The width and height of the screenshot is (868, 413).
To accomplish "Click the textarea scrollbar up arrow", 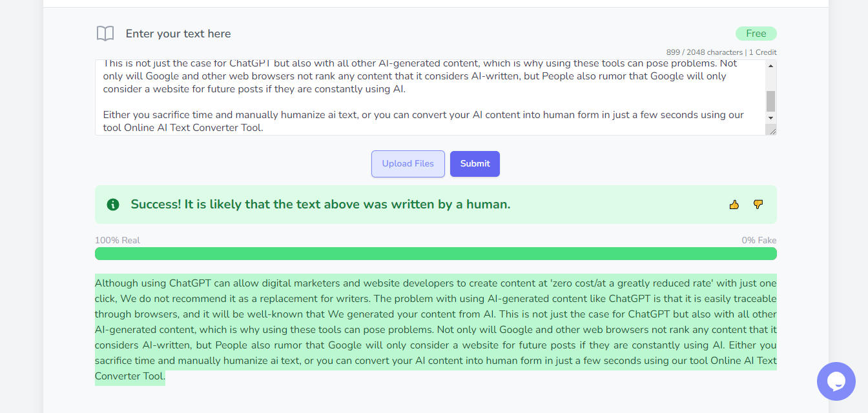I will 770,65.
